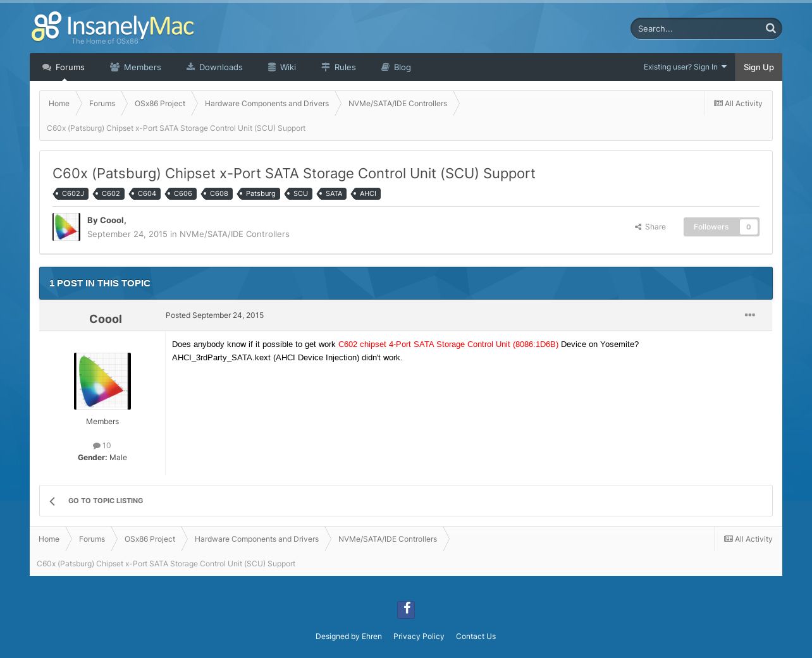Open the Designed by Ehren link
812x658 pixels.
point(348,637)
